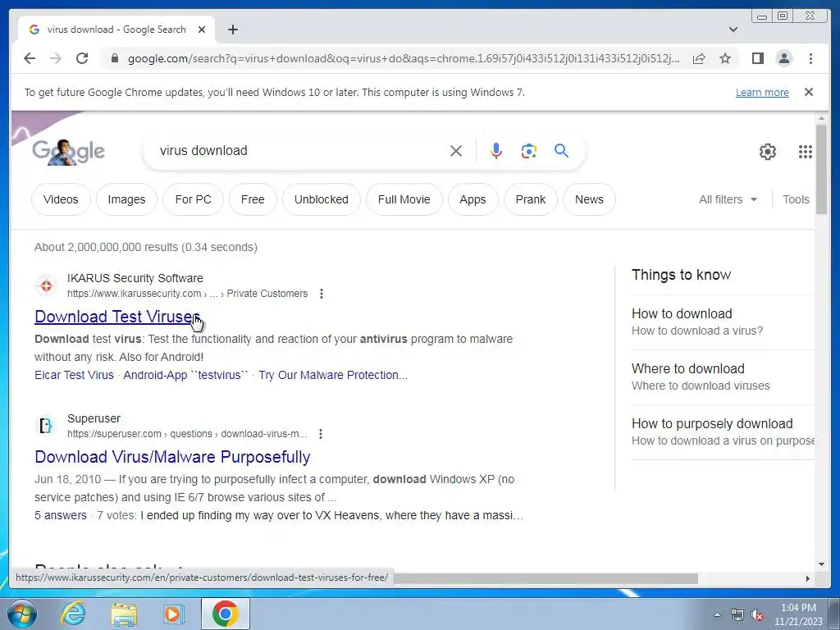
Task: Open the Chrome profile avatar
Action: point(784,58)
